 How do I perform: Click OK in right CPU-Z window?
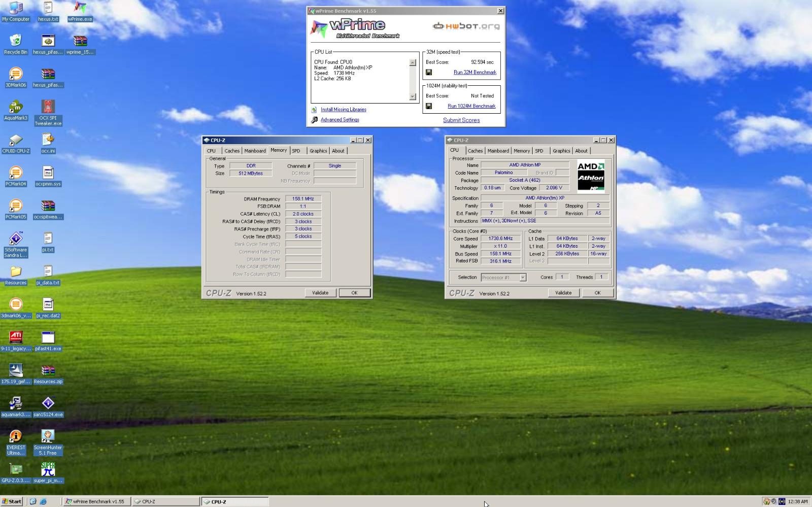coord(597,293)
